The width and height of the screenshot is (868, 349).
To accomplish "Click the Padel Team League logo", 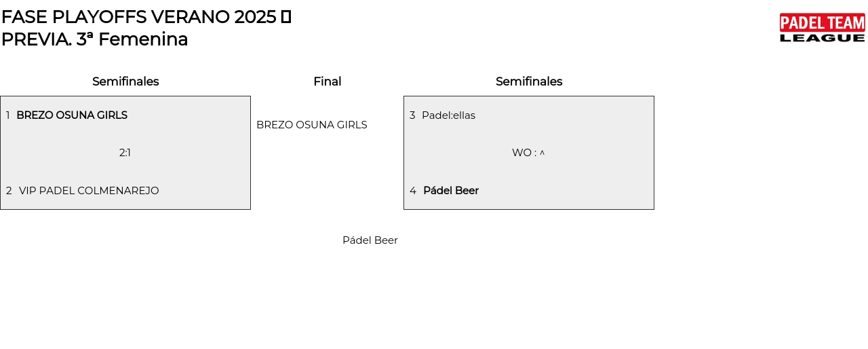I will click(x=822, y=28).
